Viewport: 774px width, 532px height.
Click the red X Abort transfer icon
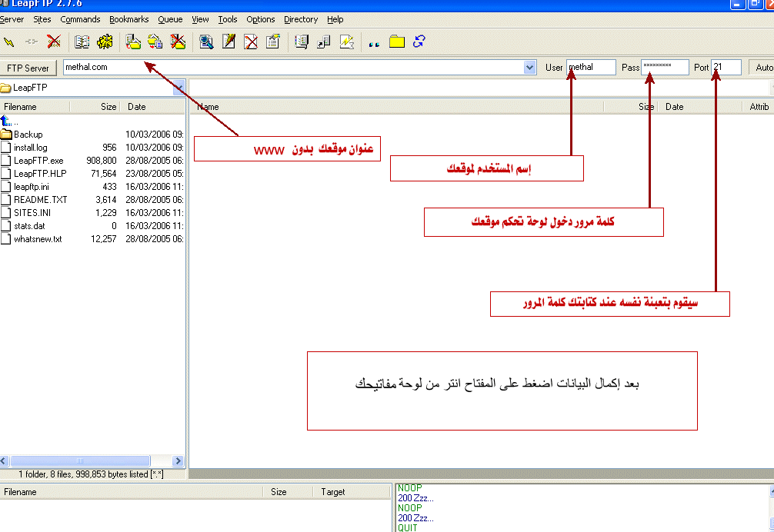(54, 42)
